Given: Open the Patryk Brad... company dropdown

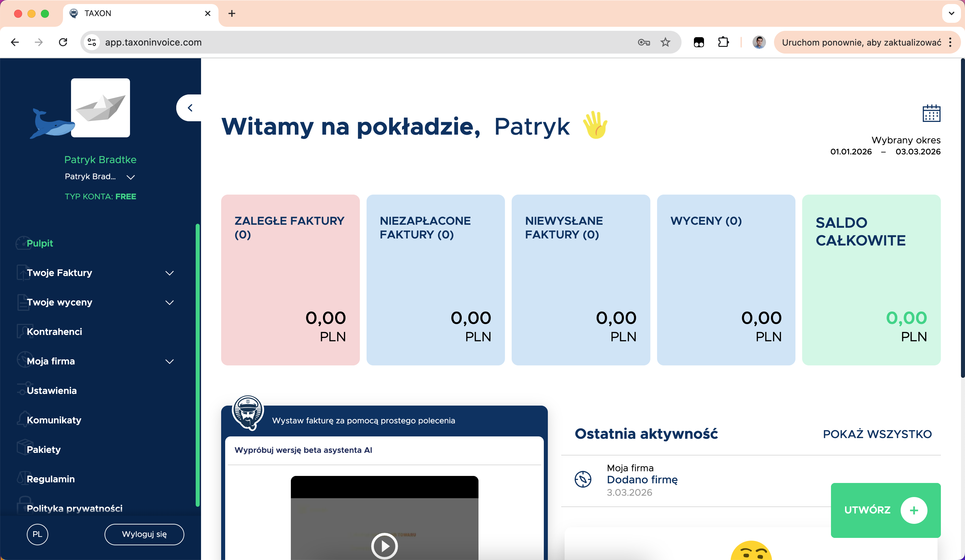Looking at the screenshot, I should point(100,177).
